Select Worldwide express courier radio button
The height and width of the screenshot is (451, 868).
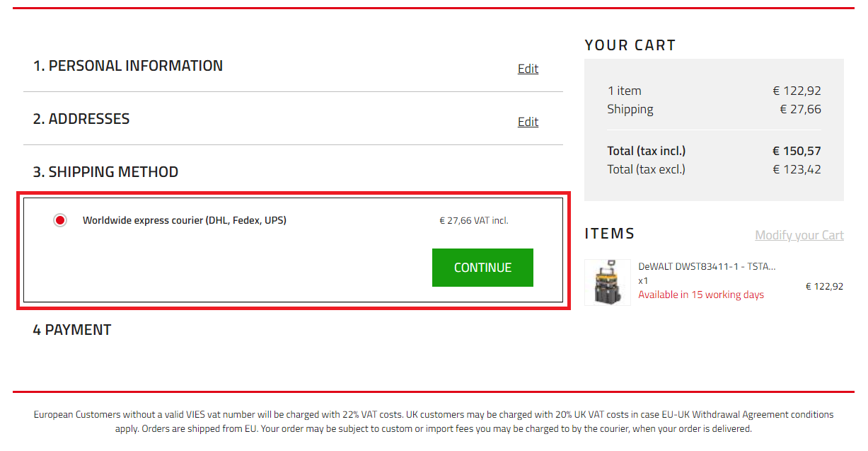tap(60, 220)
